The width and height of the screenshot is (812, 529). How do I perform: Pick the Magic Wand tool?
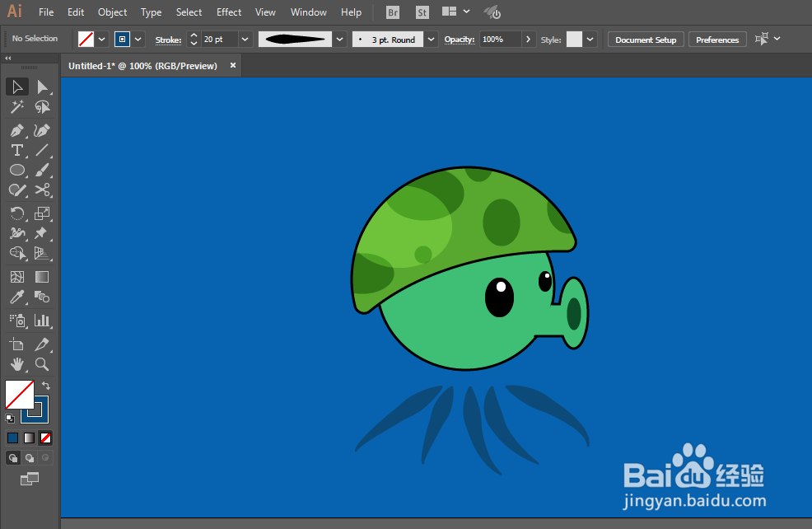[17, 107]
